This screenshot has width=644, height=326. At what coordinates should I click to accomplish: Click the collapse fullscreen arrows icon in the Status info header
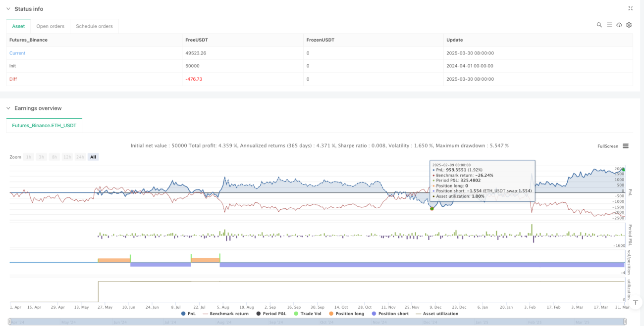coord(630,8)
